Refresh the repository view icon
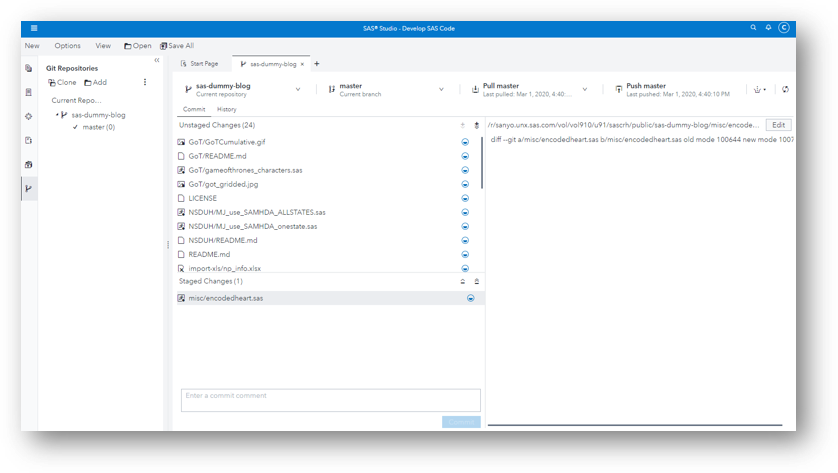 click(785, 89)
